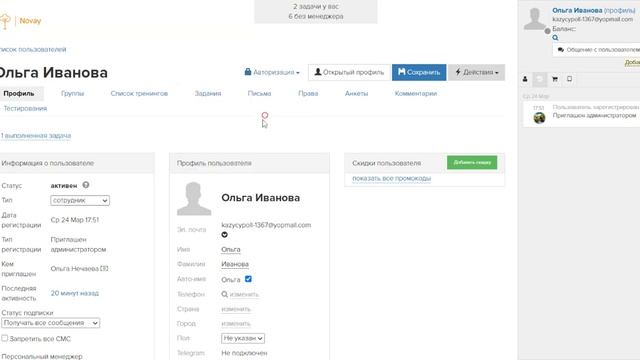Click the magnifier icon in Телефон row
640x360 pixels.
pos(224,294)
